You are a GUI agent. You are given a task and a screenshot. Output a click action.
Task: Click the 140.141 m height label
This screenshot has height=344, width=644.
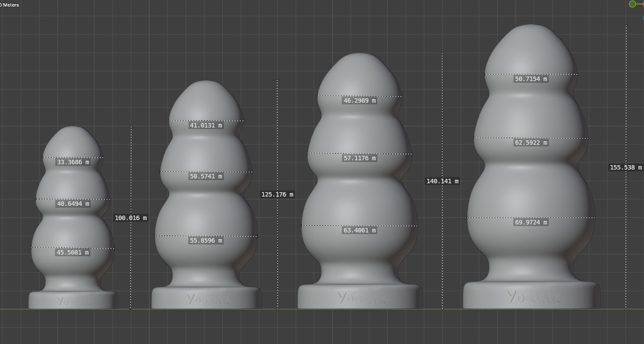pyautogui.click(x=442, y=181)
